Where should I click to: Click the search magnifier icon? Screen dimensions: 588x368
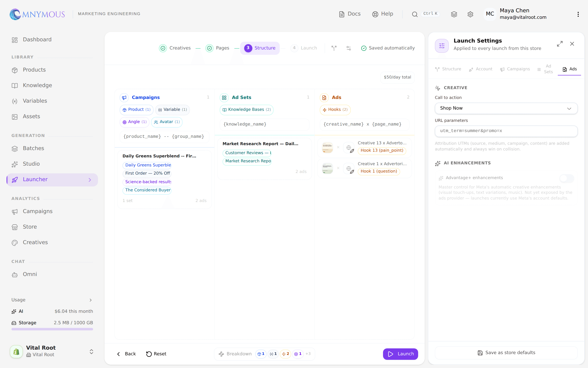415,14
